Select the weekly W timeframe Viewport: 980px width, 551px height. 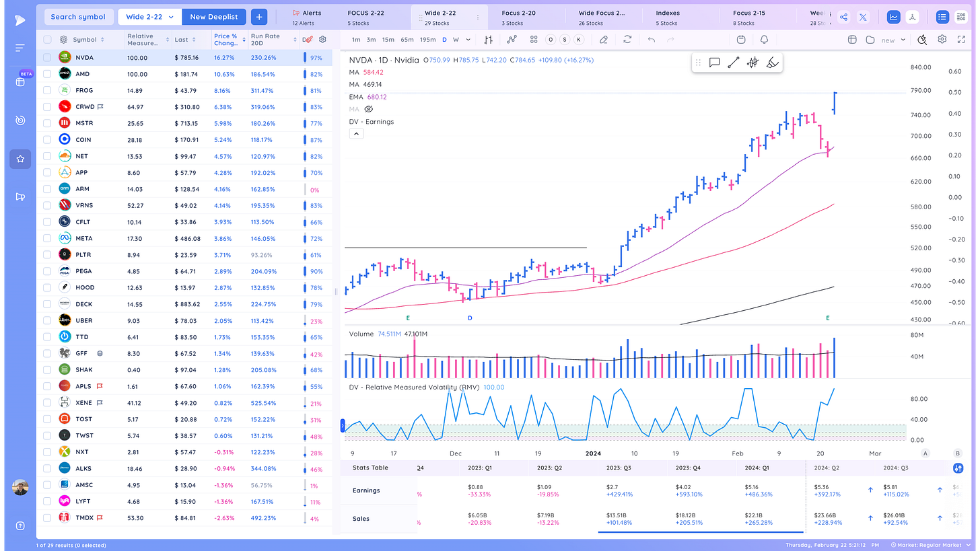[456, 40]
